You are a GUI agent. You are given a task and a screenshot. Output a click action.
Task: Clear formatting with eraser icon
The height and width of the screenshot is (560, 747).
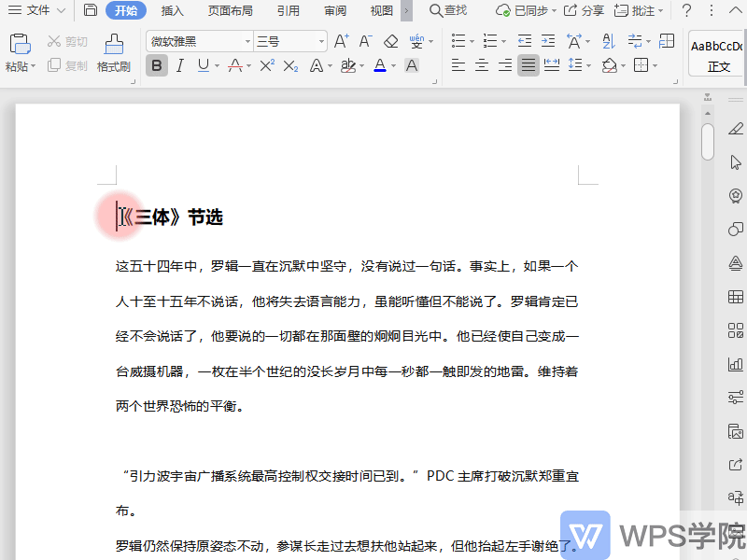pyautogui.click(x=390, y=41)
